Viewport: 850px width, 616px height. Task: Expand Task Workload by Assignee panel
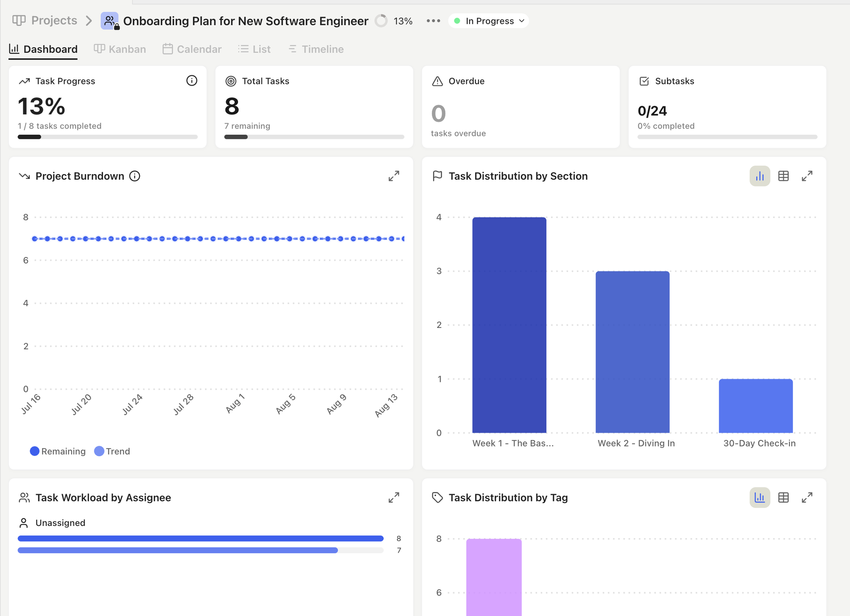coord(394,497)
